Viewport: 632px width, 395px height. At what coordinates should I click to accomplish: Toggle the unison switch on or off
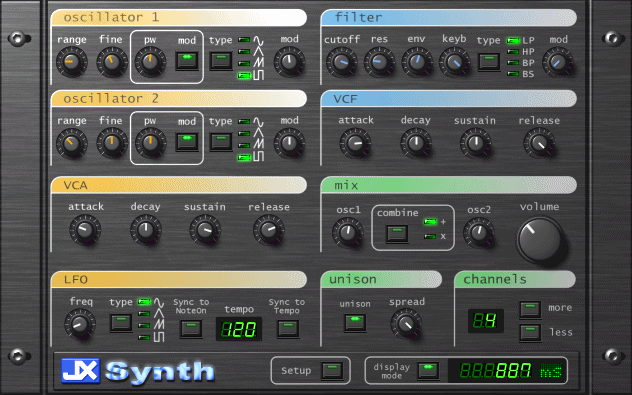[355, 323]
